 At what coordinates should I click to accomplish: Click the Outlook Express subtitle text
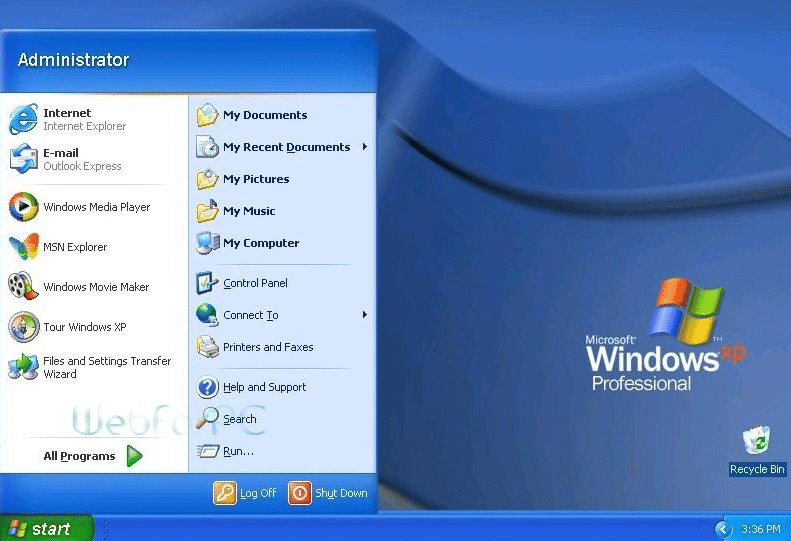tap(82, 166)
